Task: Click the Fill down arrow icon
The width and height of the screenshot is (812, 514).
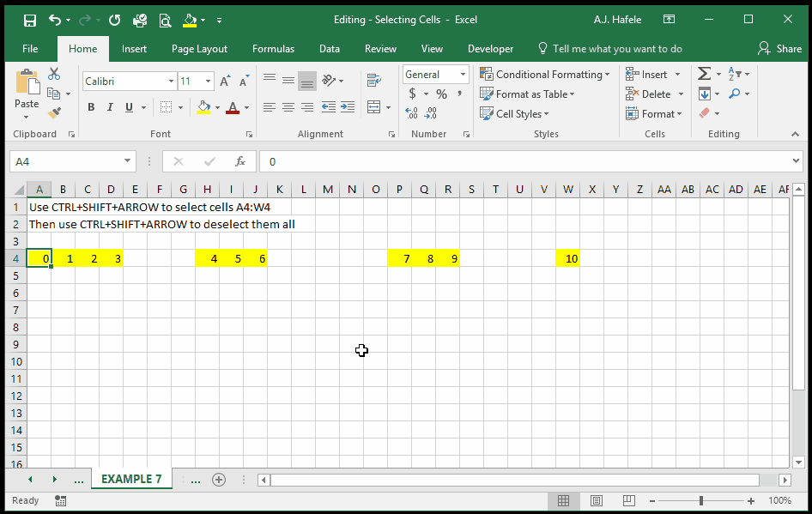Action: (x=704, y=94)
